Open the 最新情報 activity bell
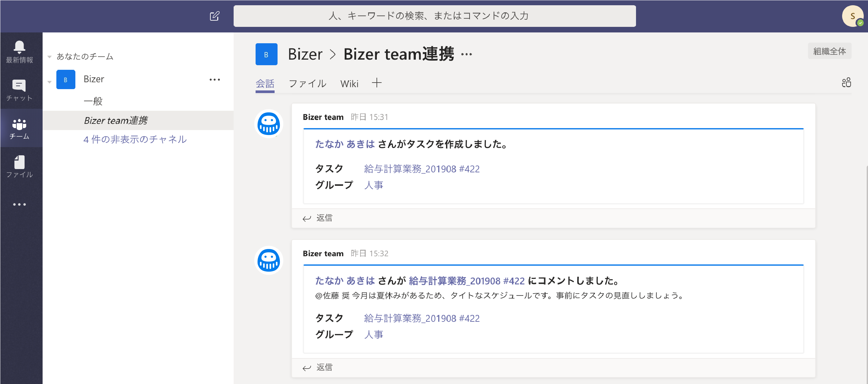This screenshot has height=384, width=868. [x=19, y=51]
